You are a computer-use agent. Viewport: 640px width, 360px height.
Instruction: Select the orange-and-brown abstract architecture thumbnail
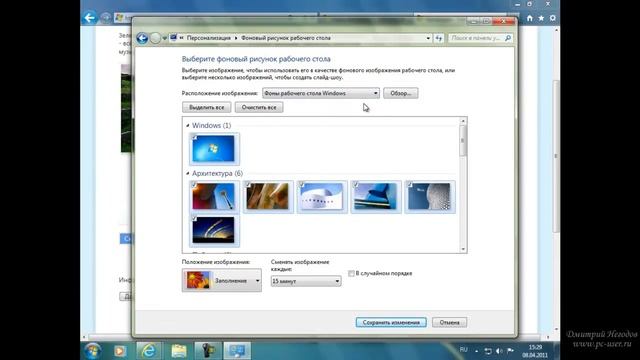coord(268,197)
